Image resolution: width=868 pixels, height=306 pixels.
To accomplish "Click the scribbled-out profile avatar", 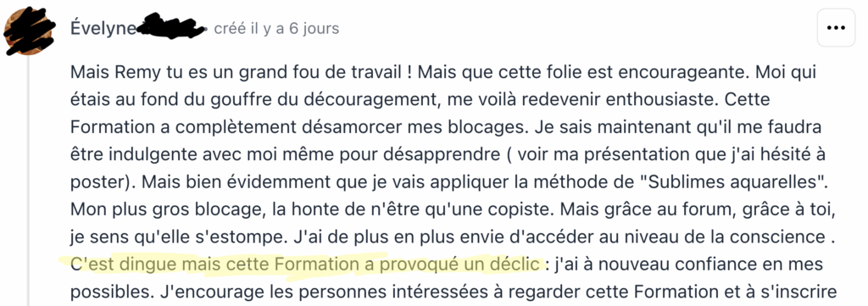I will (28, 32).
